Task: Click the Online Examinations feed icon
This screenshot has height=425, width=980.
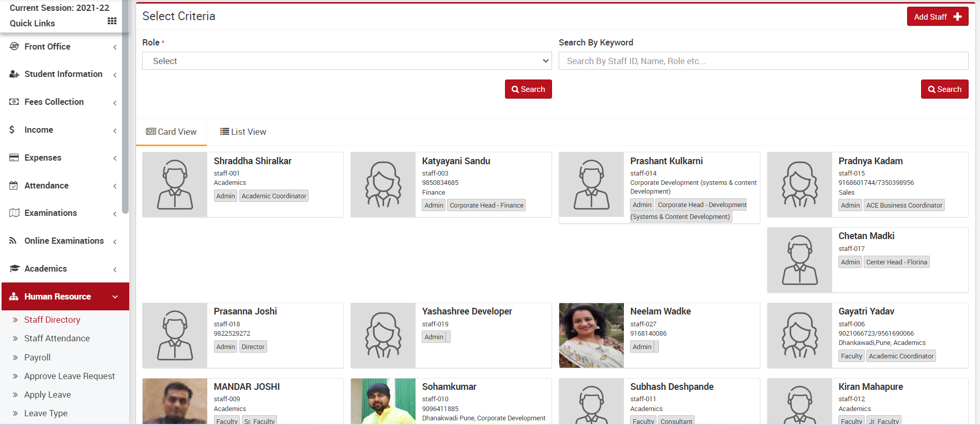Action: coord(13,241)
